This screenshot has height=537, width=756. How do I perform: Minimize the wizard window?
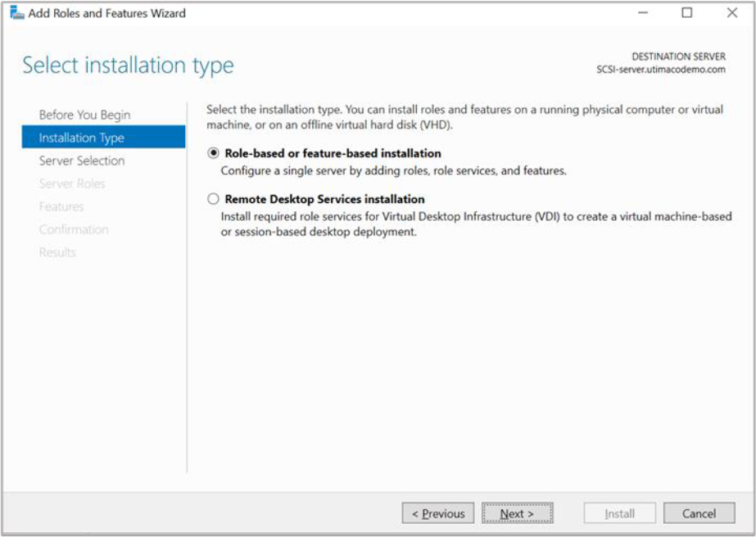click(642, 13)
